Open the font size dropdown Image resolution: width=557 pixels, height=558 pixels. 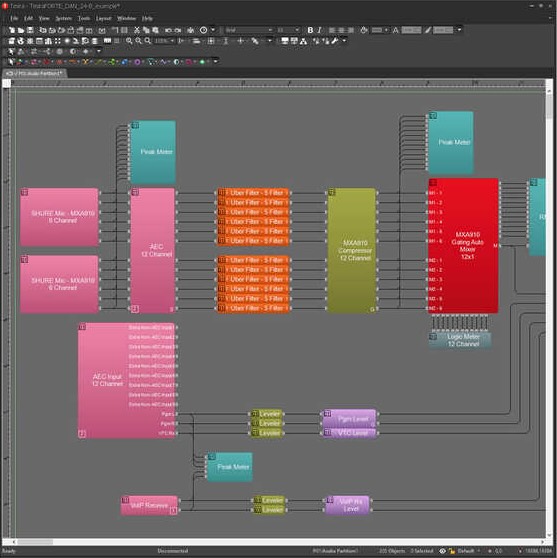[x=288, y=30]
